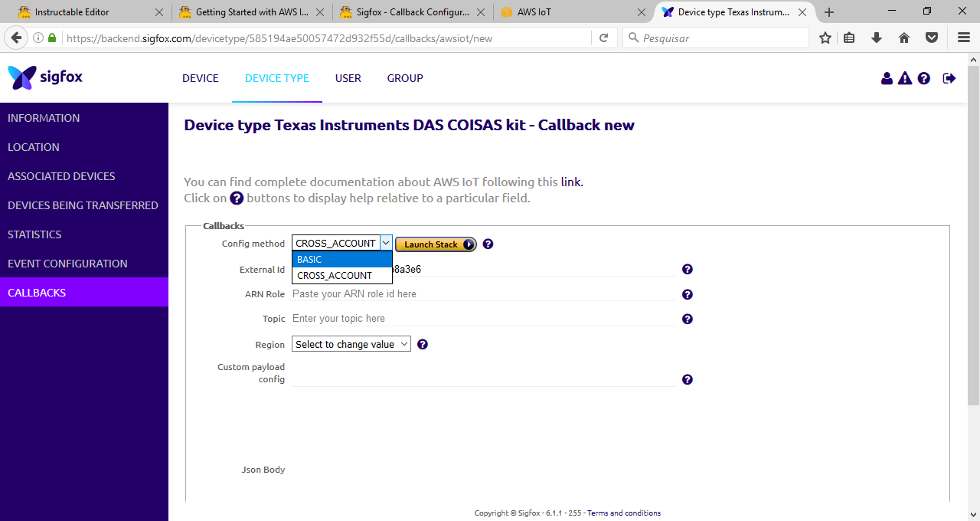The width and height of the screenshot is (980, 521).
Task: Open help next to the Region dropdown
Action: (x=422, y=344)
